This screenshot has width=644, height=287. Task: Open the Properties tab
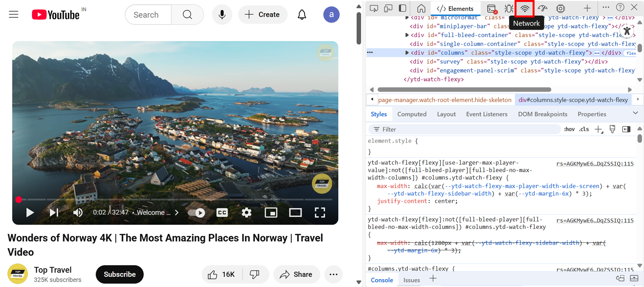click(592, 114)
